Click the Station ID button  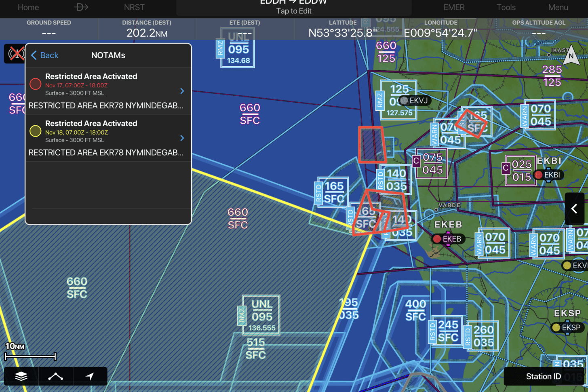pyautogui.click(x=544, y=376)
